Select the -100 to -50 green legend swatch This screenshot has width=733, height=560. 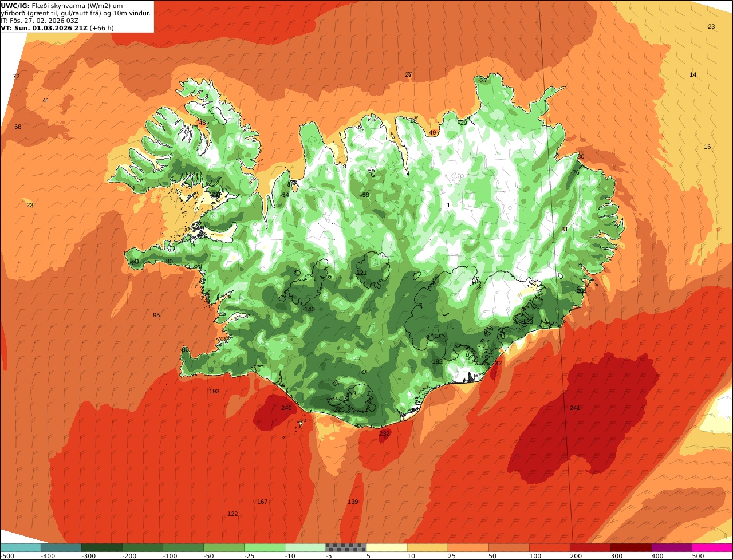(183, 547)
